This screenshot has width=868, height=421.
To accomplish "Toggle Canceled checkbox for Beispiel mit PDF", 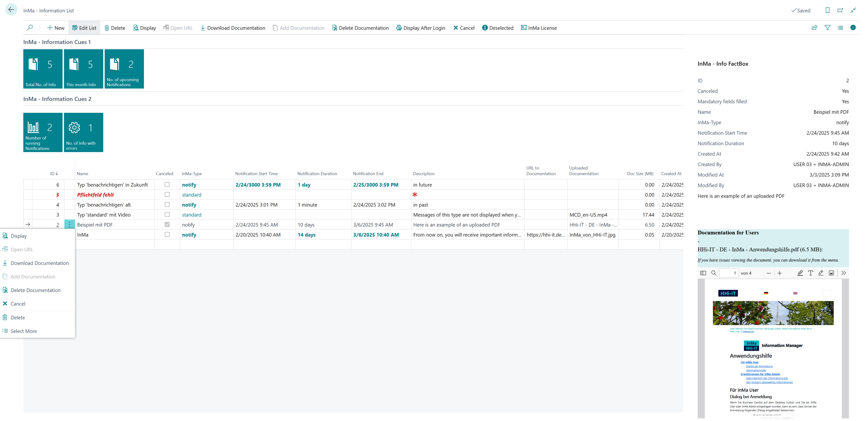I will click(x=167, y=224).
